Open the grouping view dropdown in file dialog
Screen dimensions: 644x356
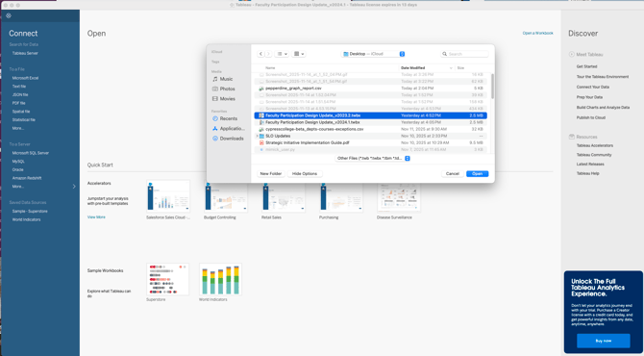click(299, 54)
